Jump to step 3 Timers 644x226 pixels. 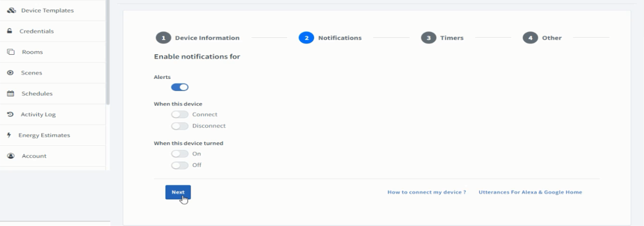tap(442, 38)
